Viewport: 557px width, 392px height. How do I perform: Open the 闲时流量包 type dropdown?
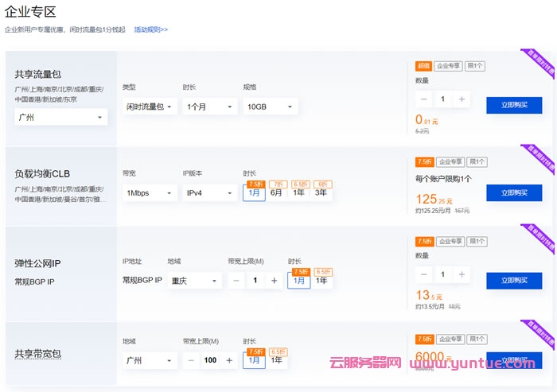click(x=150, y=107)
